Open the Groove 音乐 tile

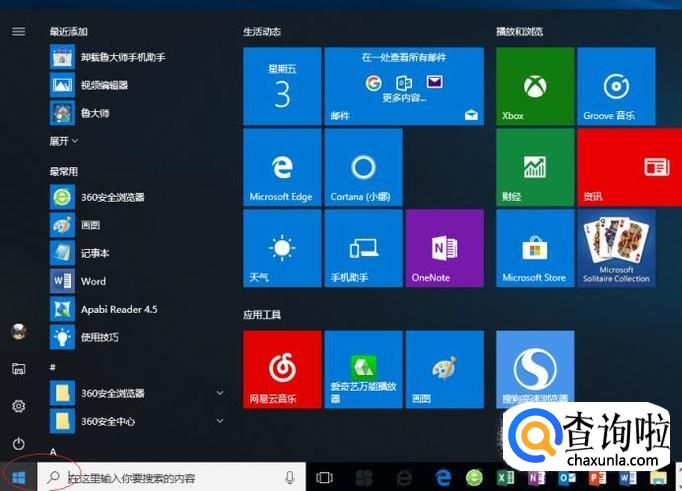click(616, 86)
